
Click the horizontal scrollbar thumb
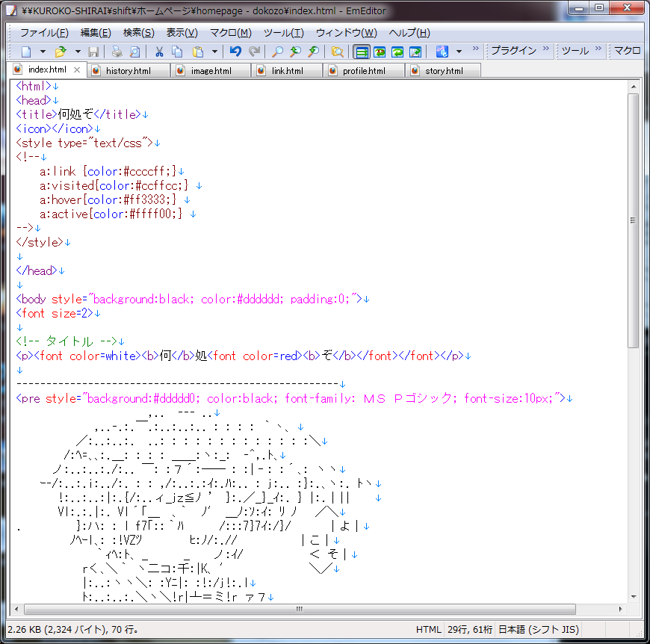pyautogui.click(x=300, y=609)
